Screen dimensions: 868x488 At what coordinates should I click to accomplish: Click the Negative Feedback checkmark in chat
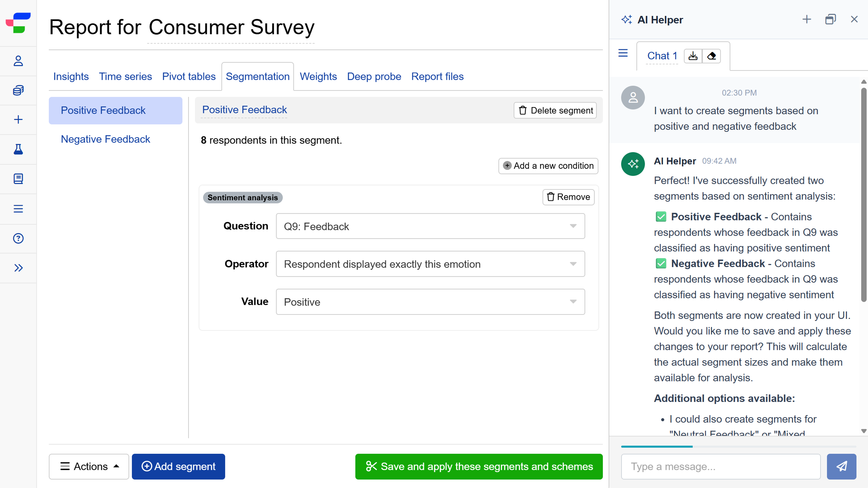661,263
